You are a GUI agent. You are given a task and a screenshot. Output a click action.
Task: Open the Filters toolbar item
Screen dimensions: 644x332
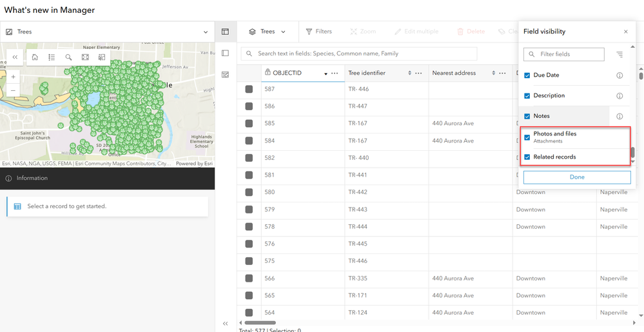(318, 32)
